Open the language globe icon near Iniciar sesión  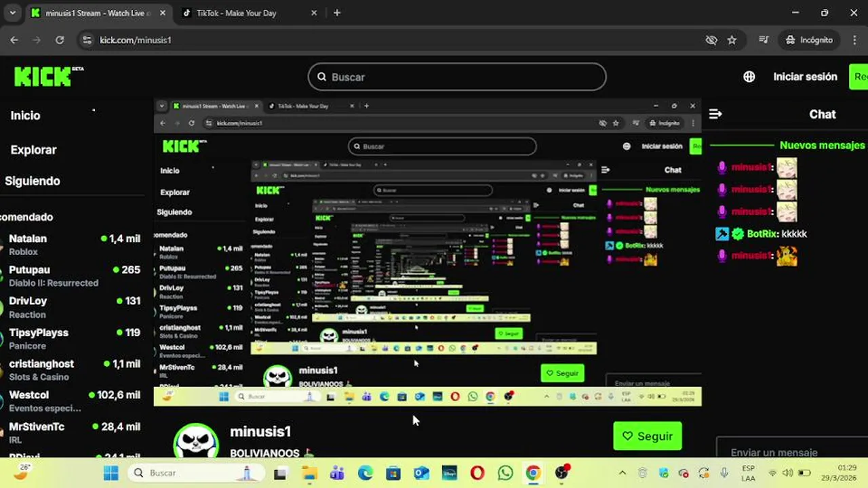[749, 77]
